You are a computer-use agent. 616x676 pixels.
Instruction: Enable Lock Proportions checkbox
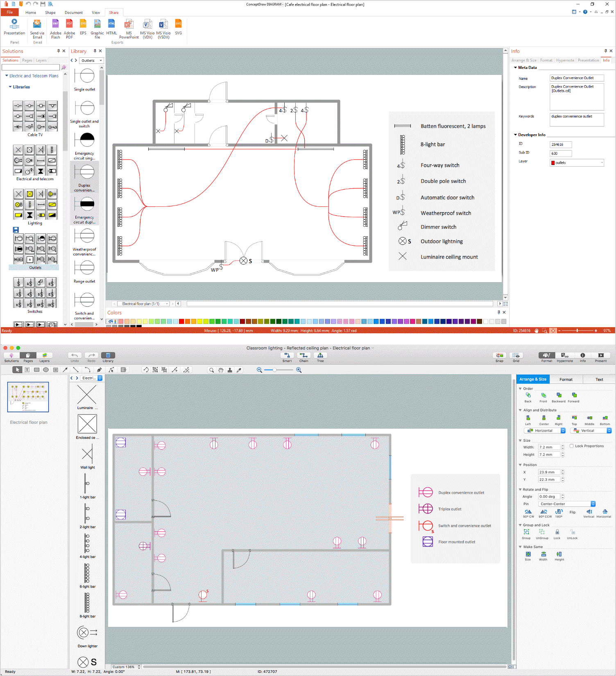pos(572,446)
